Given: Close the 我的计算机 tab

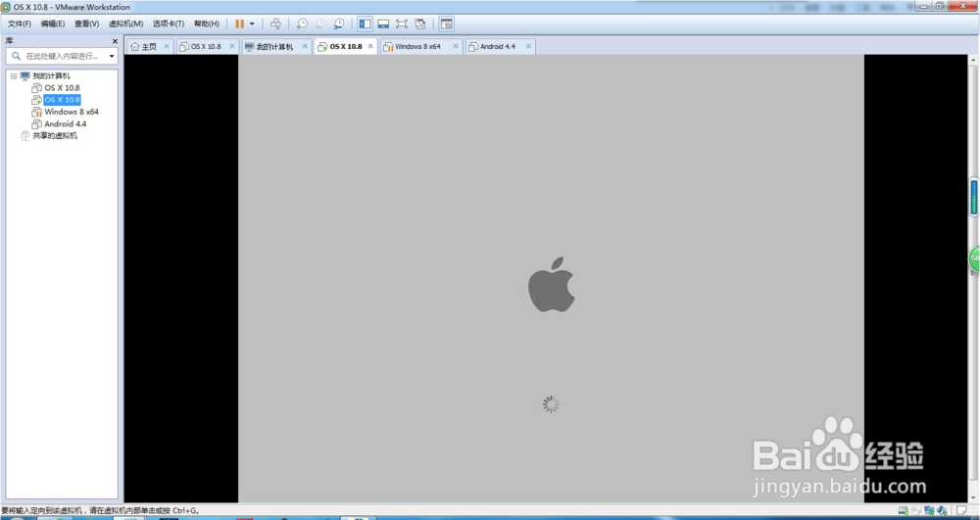Looking at the screenshot, I should 305,46.
